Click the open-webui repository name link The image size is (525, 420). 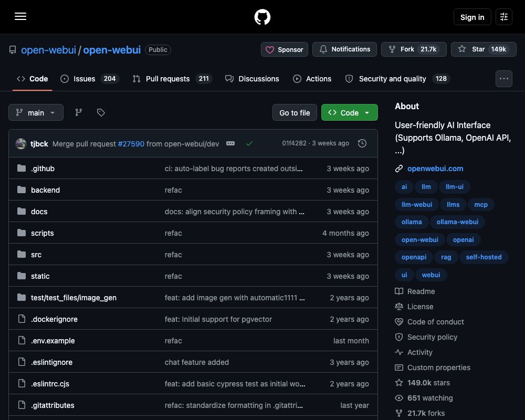[x=112, y=50]
